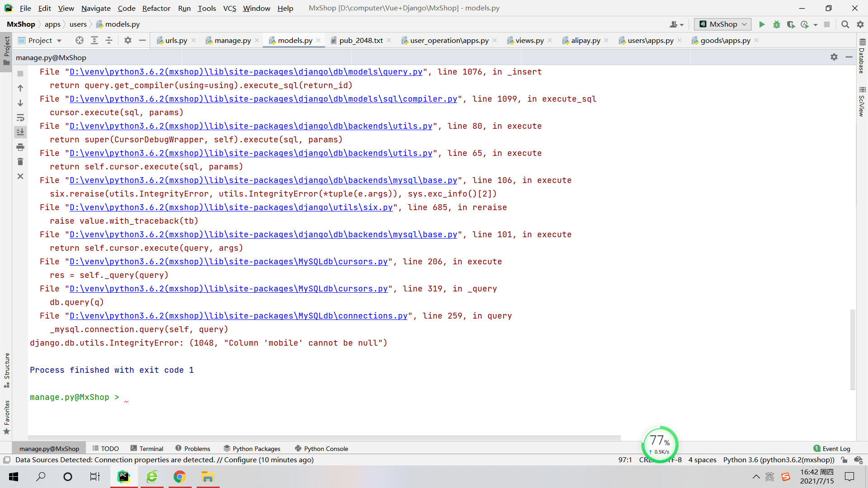Jump down with the down arrow icon
The width and height of the screenshot is (868, 488).
click(x=20, y=103)
